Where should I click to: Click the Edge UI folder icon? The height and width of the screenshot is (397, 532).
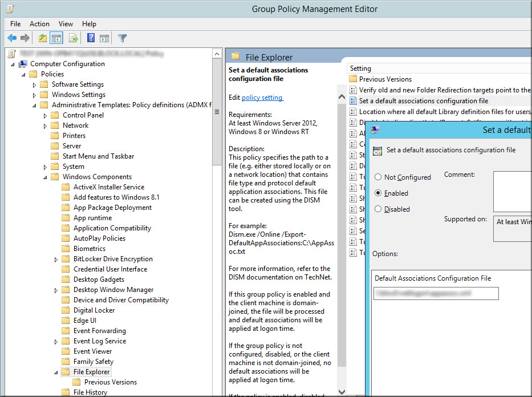(66, 321)
